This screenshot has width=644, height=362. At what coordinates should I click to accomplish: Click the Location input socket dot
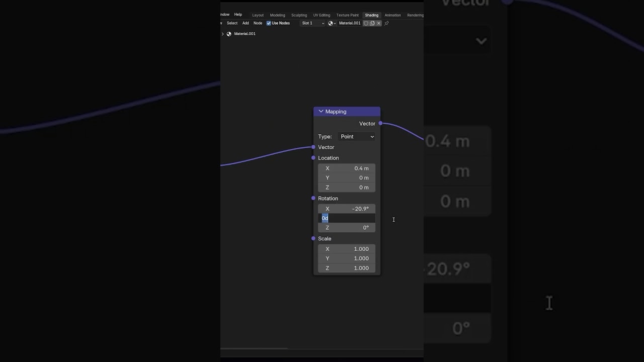point(313,158)
